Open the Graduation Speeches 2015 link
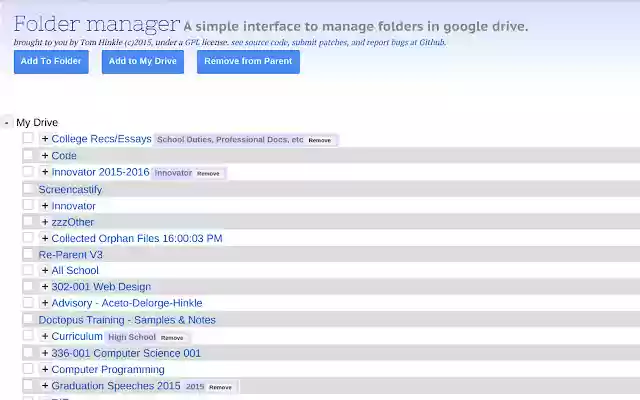Screen dimensions: 640x400 pyautogui.click(x=116, y=386)
